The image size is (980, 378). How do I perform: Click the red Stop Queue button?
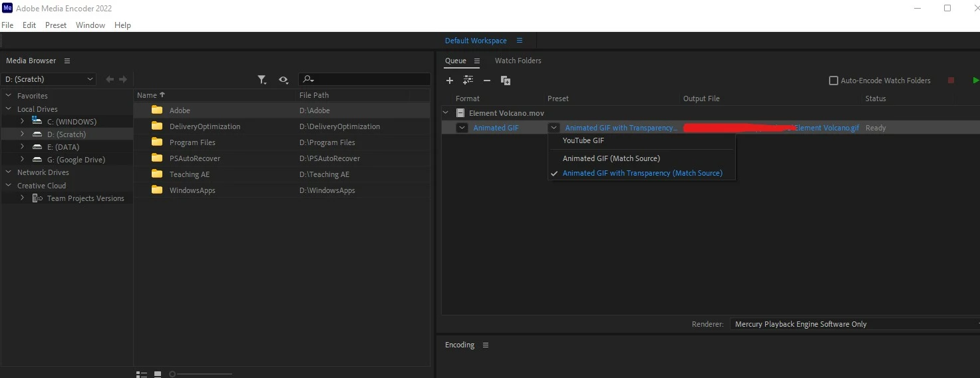[951, 81]
